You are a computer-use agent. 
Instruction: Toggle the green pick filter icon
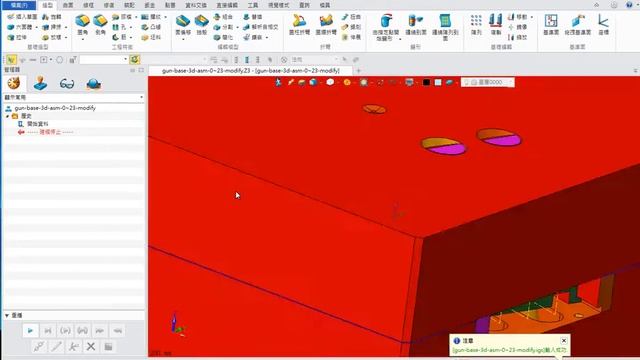11,60
